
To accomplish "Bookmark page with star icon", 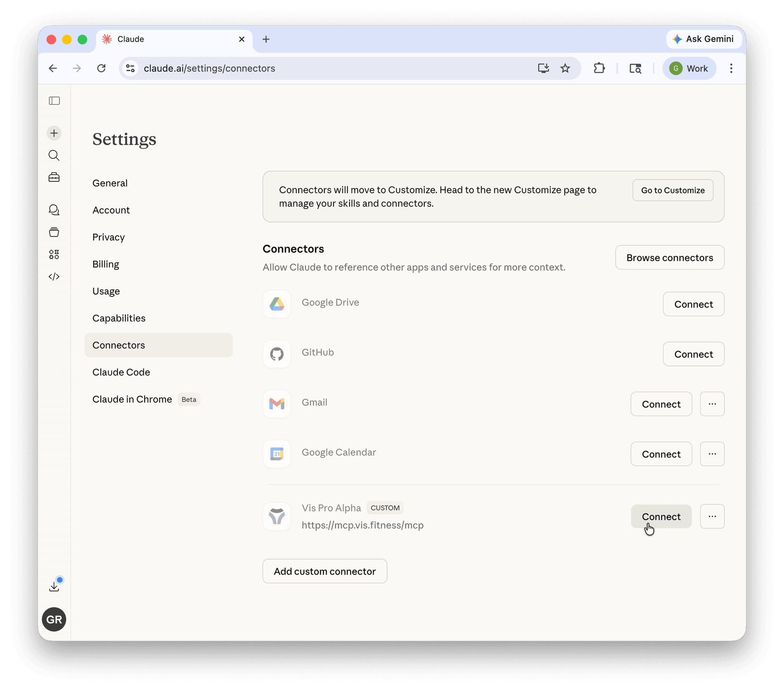I will coord(565,68).
